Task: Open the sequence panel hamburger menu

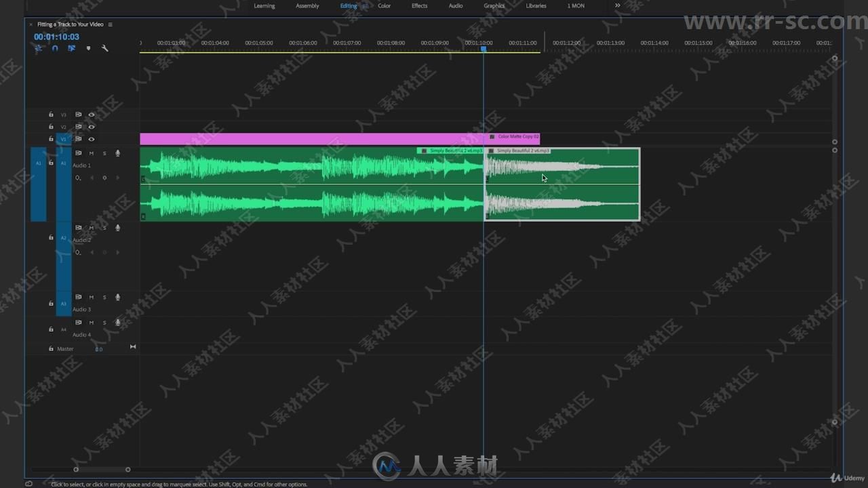Action: pyautogui.click(x=111, y=24)
